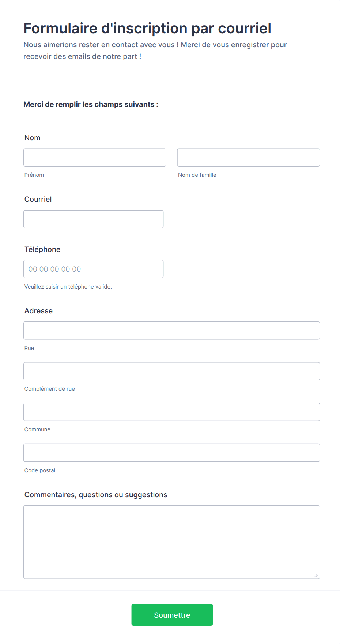Image resolution: width=340 pixels, height=644 pixels.
Task: Click the "Courriel" field label
Action: click(x=38, y=199)
